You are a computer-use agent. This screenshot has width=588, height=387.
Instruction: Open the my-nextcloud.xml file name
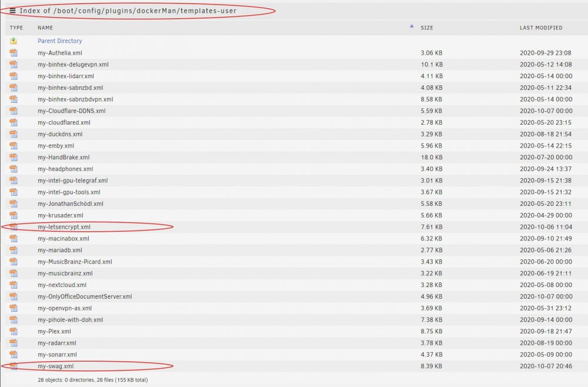[x=62, y=285]
